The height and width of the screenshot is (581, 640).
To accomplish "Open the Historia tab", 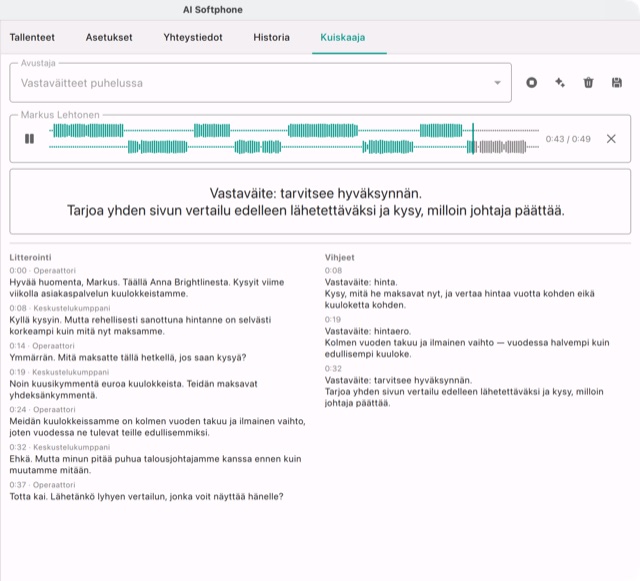I will 271,38.
